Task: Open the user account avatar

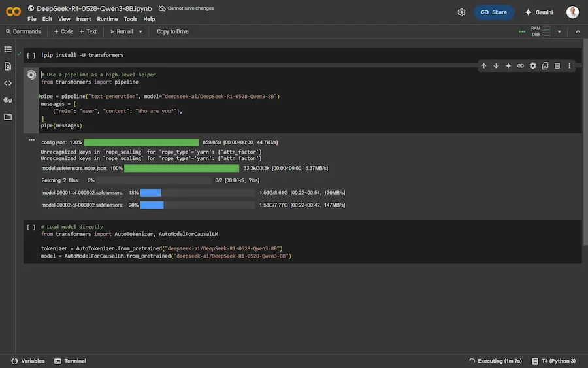Action: (x=572, y=12)
